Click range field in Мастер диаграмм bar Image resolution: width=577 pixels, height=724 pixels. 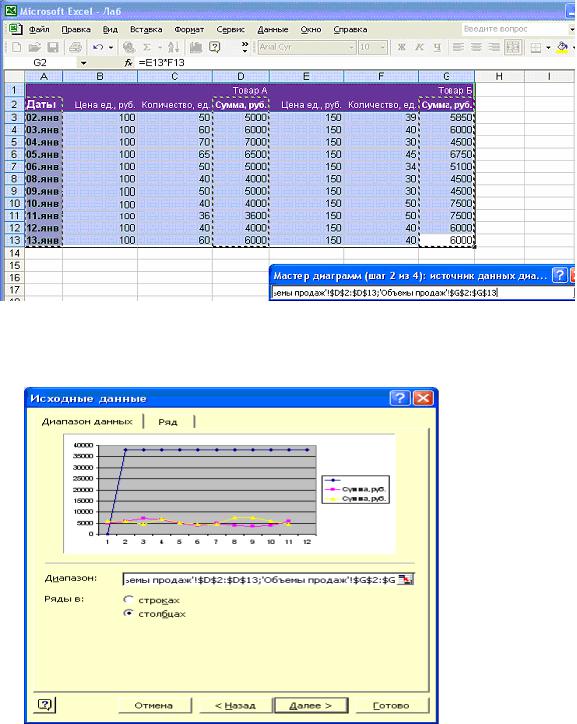[x=422, y=292]
